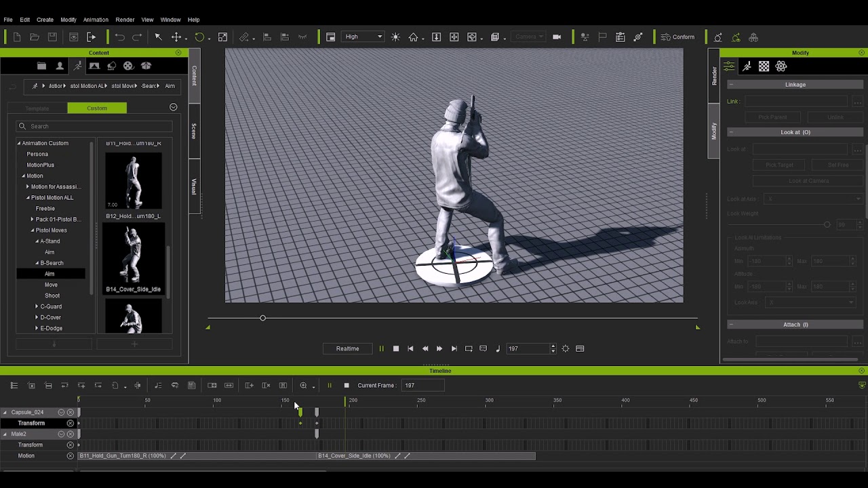Viewport: 868px width, 488px height.
Task: Switch to the Template tab
Action: pos(37,108)
